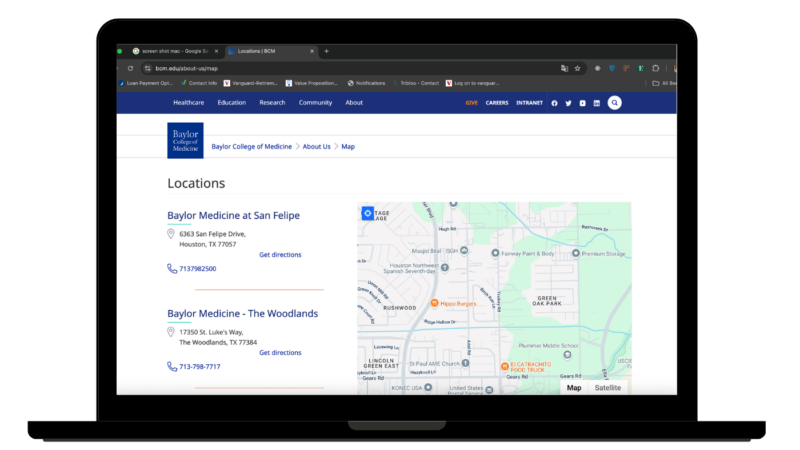Open site information icon in address bar

click(x=147, y=68)
